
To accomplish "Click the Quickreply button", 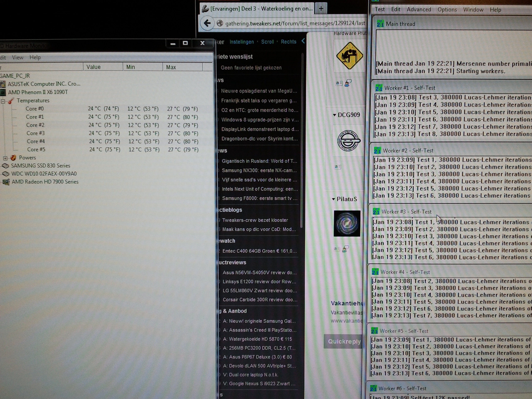I will click(344, 341).
